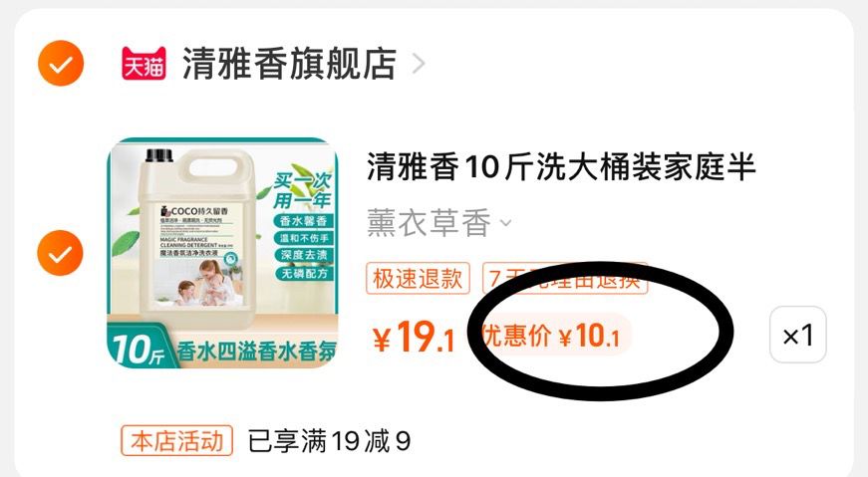The image size is (868, 477).
Task: Click the 深度去渍 label in thumbnail
Action: point(303,255)
